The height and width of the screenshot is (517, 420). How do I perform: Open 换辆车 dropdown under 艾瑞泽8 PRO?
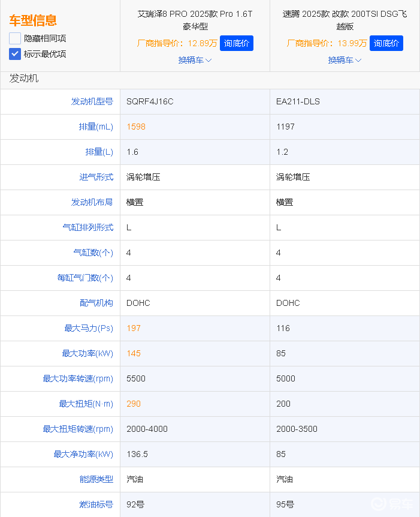(195, 60)
